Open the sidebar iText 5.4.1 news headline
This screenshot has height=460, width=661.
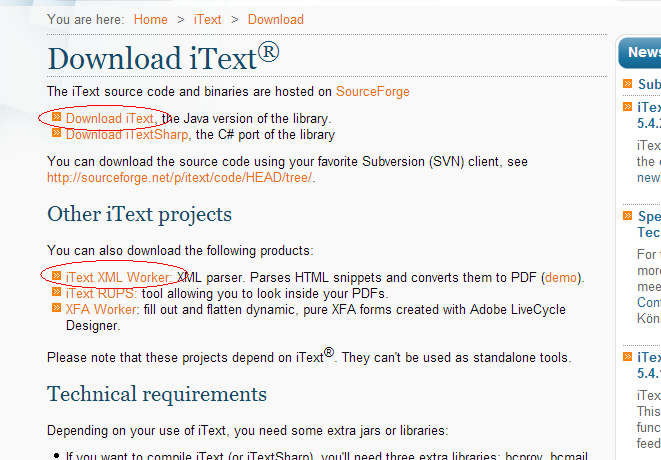[x=649, y=365]
